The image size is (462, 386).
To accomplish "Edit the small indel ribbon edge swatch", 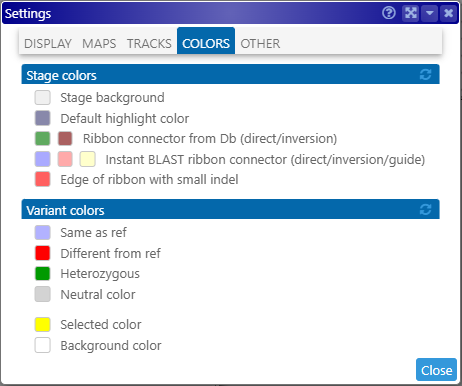I will coord(43,179).
